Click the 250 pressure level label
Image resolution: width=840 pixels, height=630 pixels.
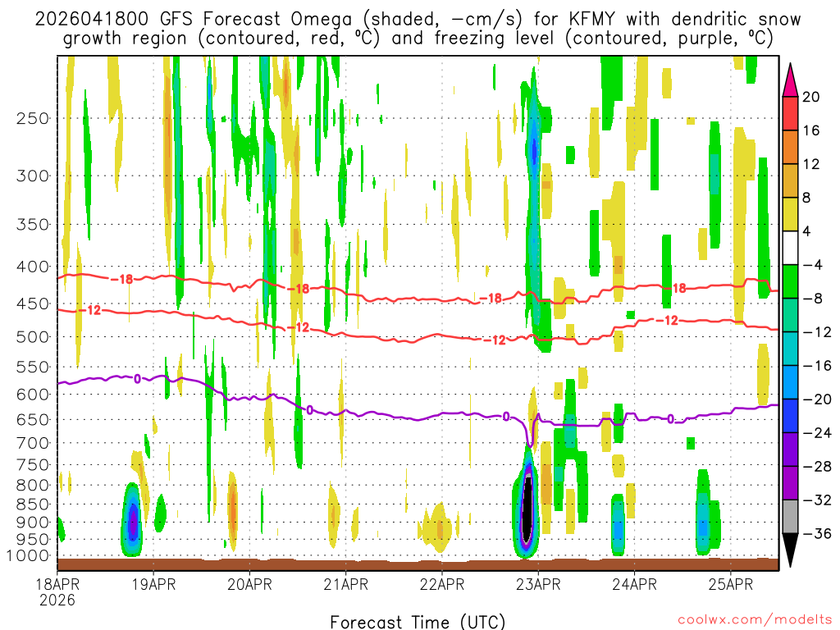(32, 118)
